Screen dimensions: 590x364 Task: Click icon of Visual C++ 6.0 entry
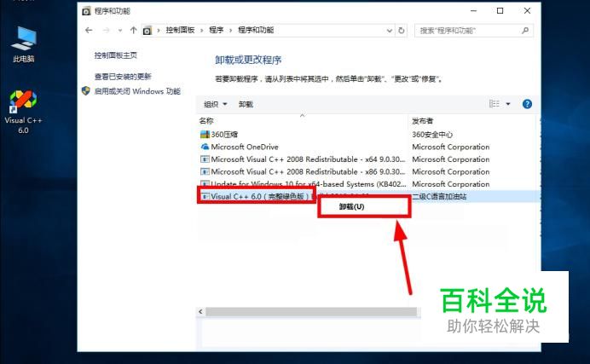point(205,196)
